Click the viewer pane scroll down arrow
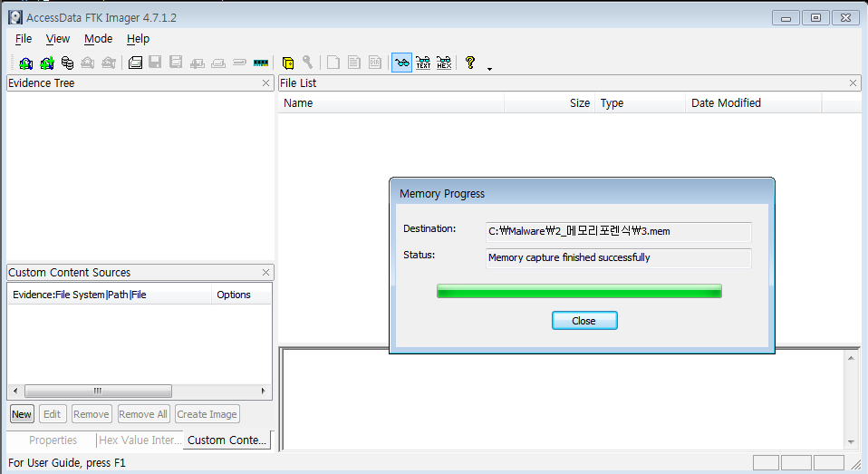The image size is (868, 474). [x=851, y=442]
